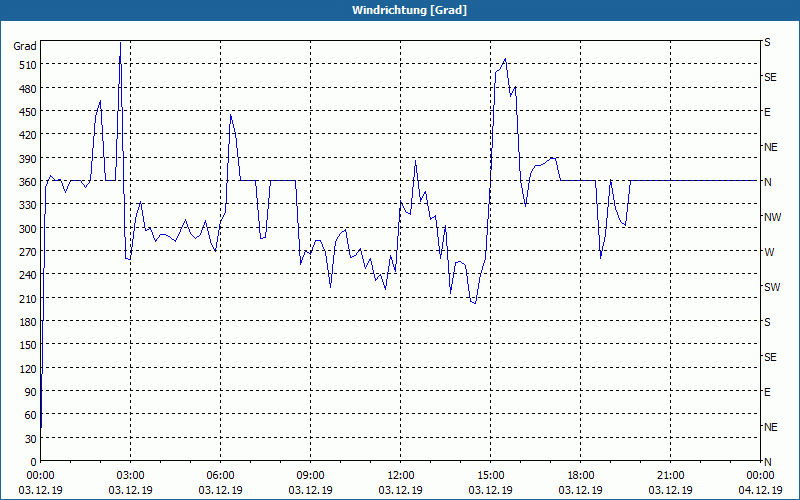Screen dimensions: 800x500
Task: Select the 21:00 time label
Action: (x=670, y=476)
